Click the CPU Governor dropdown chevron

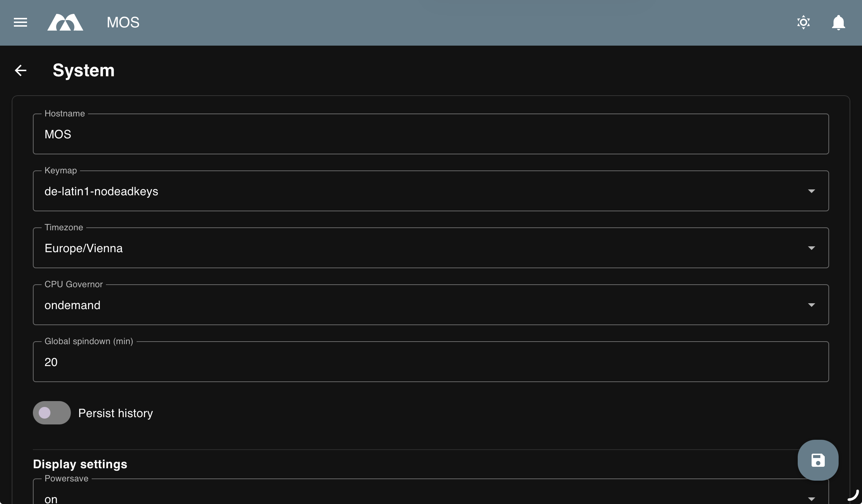pos(811,305)
